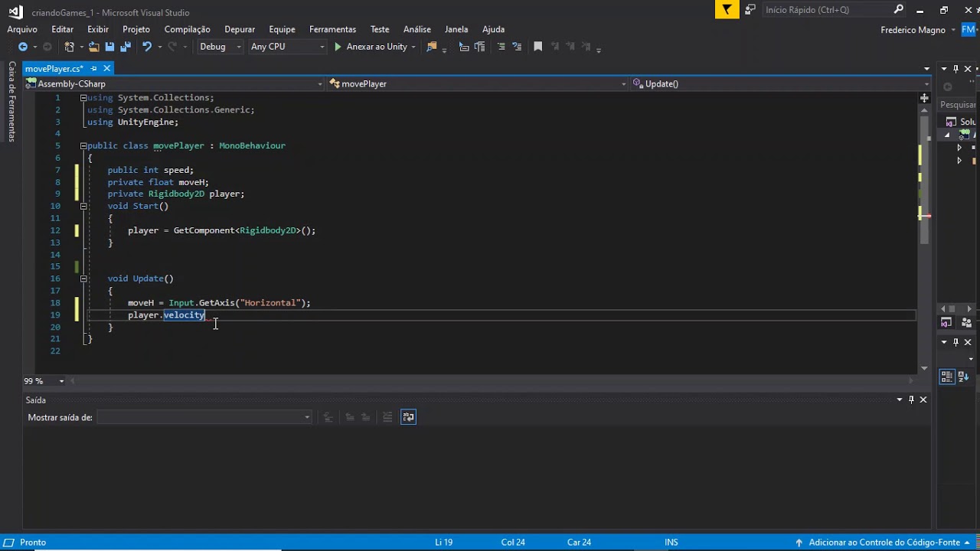The height and width of the screenshot is (551, 980).
Task: Click the Anexar ao Unity button label
Action: click(x=377, y=47)
